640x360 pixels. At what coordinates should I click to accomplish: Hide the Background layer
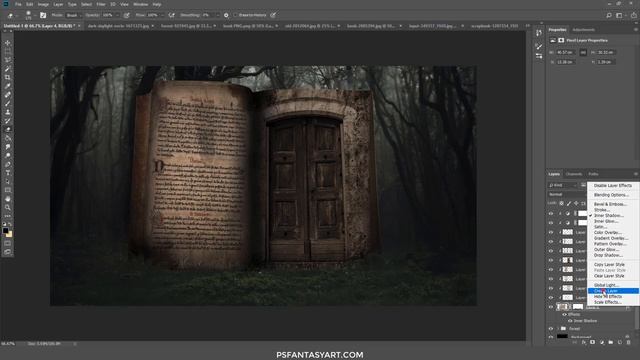(551, 337)
